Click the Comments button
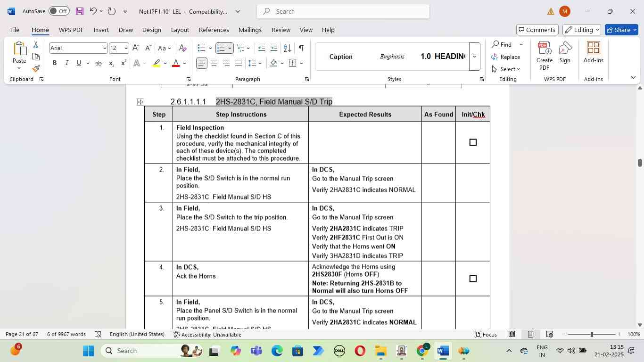The height and width of the screenshot is (362, 644). click(537, 30)
